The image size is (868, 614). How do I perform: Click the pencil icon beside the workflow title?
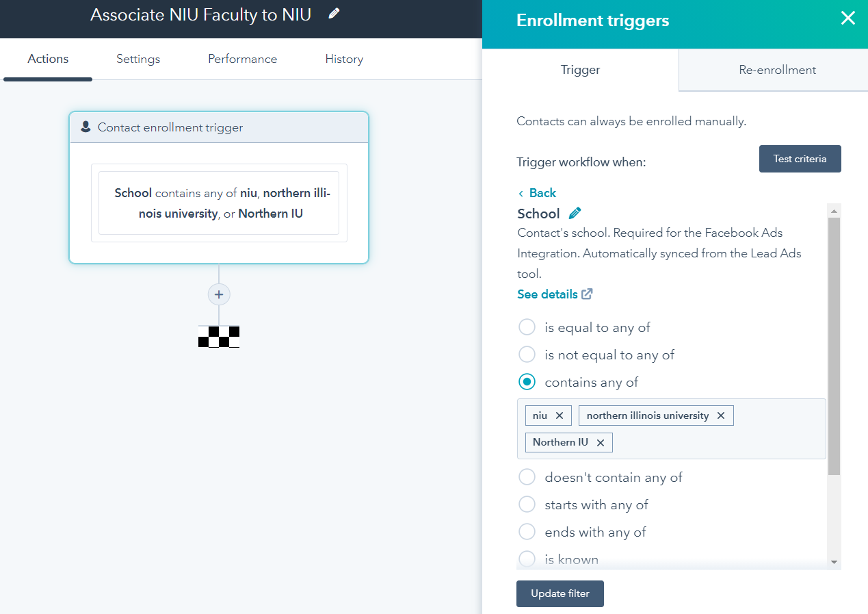click(x=334, y=14)
